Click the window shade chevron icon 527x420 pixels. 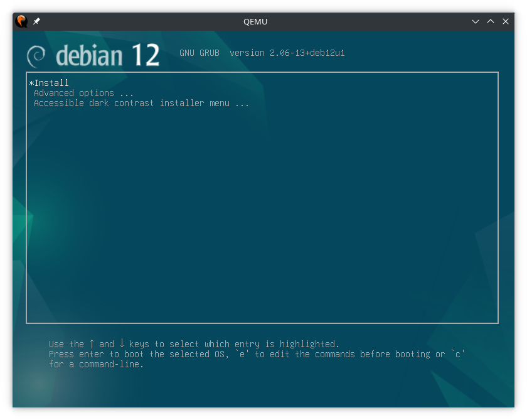[476, 21]
